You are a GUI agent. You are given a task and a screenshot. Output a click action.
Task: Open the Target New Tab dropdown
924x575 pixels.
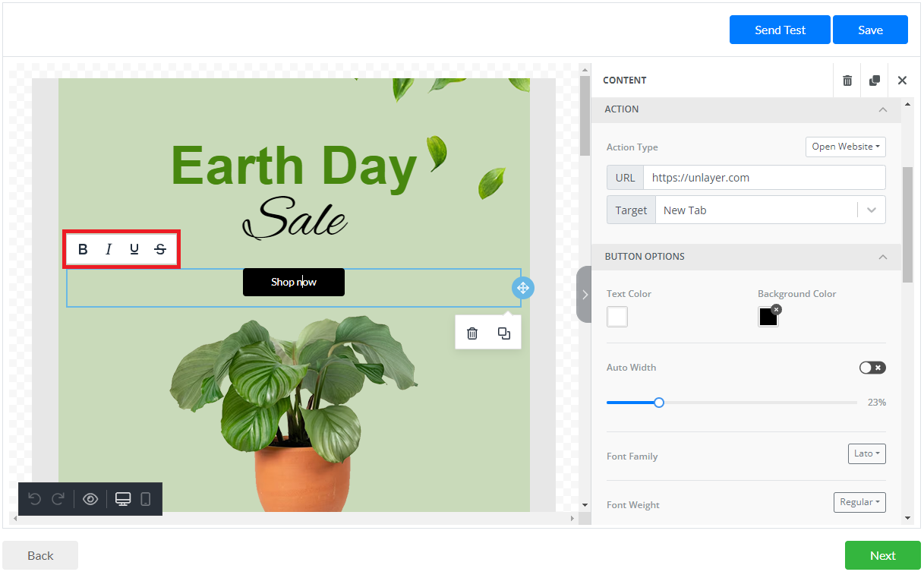click(x=770, y=210)
